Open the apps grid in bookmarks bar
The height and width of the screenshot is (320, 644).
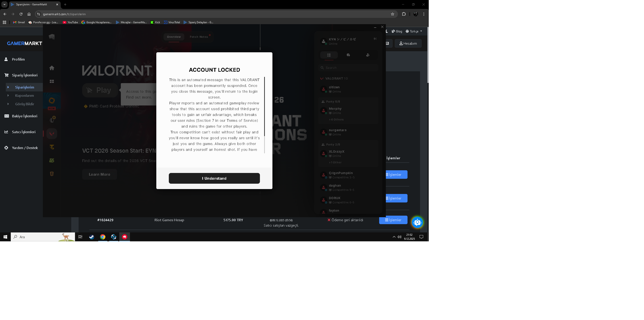pos(4,22)
